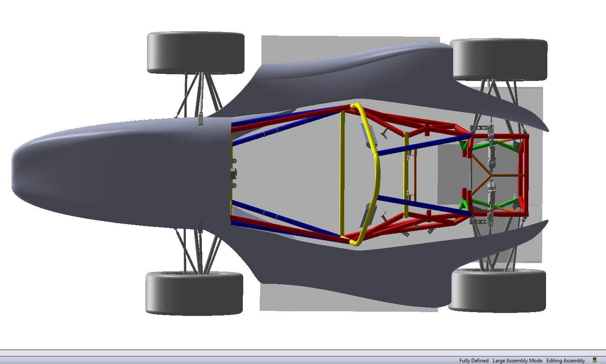The width and height of the screenshot is (606, 364).
Task: Click the Editing Assembly status indicator
Action: (x=565, y=361)
